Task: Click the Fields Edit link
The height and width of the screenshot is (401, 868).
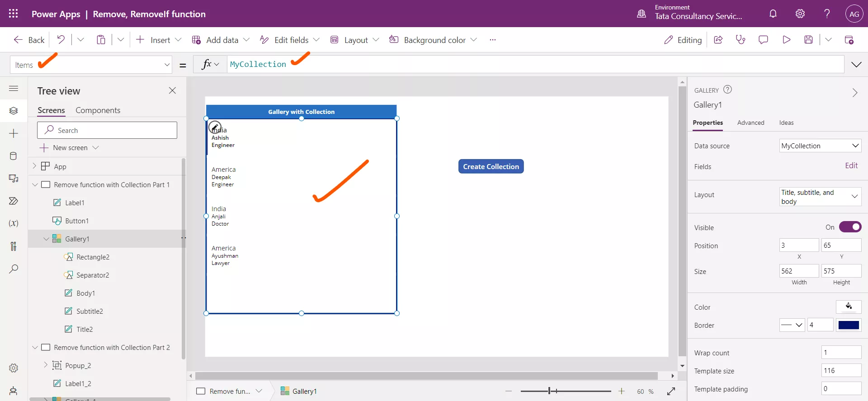Action: [x=851, y=165]
